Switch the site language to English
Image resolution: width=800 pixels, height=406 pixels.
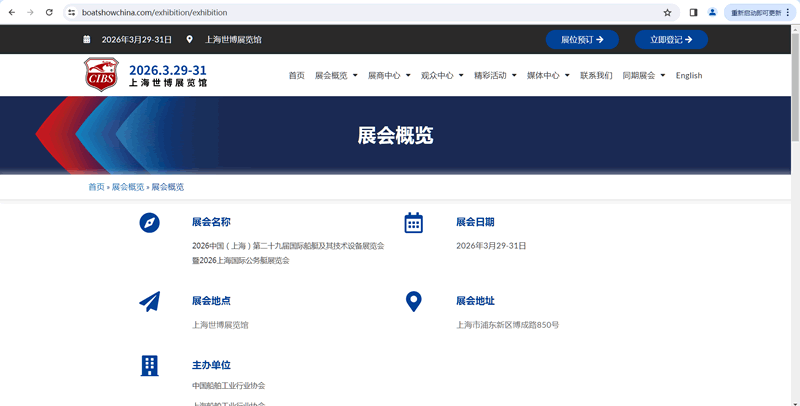[x=689, y=75]
